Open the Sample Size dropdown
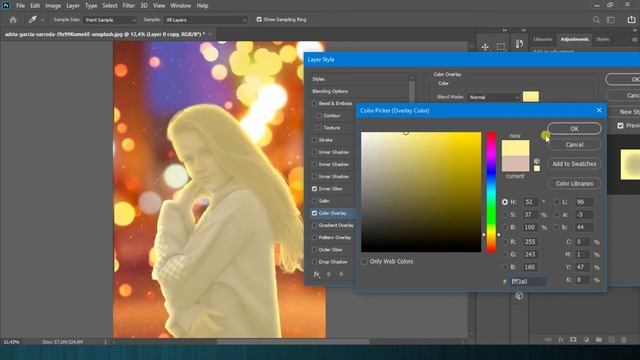Viewport: 640px width, 360px height. point(110,20)
